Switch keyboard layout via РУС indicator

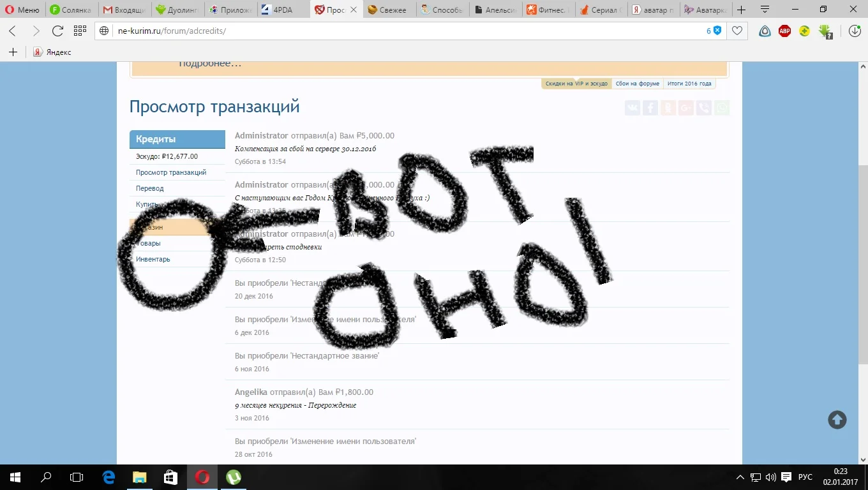804,477
